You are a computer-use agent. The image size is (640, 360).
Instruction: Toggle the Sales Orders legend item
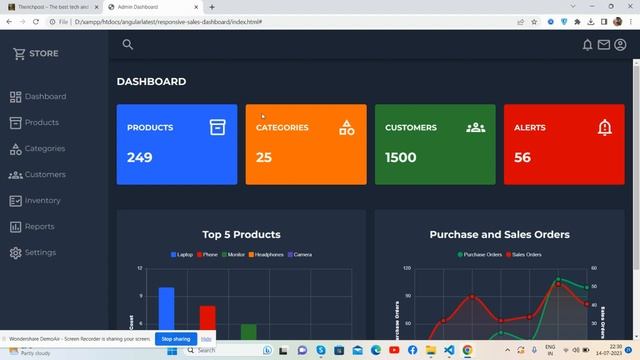(x=524, y=255)
